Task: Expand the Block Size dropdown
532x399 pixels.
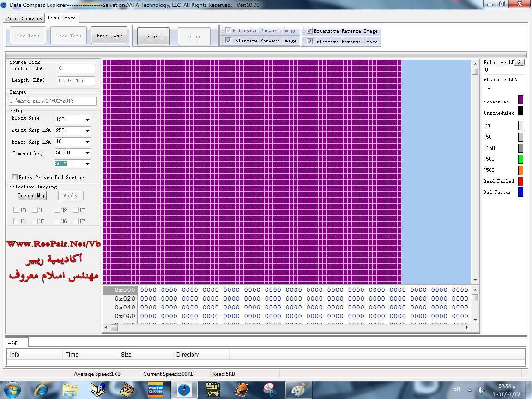Action: pos(87,120)
